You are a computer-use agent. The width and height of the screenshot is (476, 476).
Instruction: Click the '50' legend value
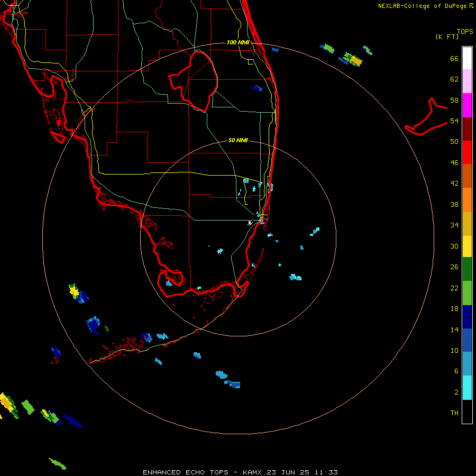pyautogui.click(x=454, y=141)
